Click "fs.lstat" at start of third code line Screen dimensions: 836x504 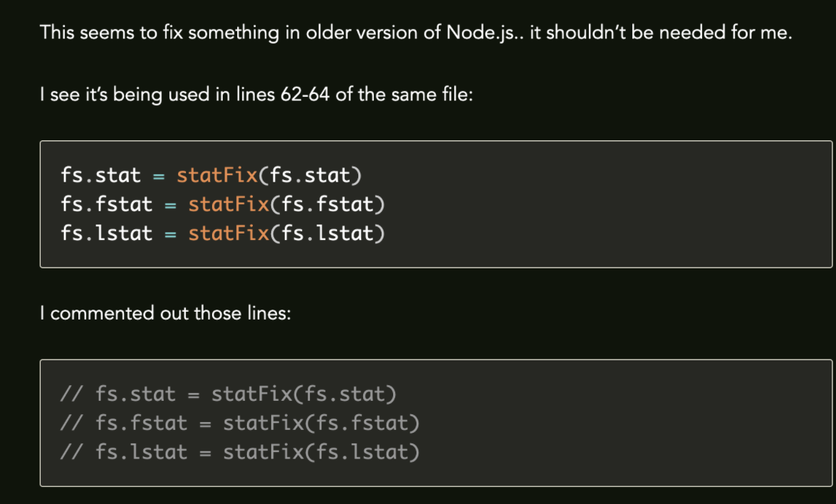click(x=107, y=233)
